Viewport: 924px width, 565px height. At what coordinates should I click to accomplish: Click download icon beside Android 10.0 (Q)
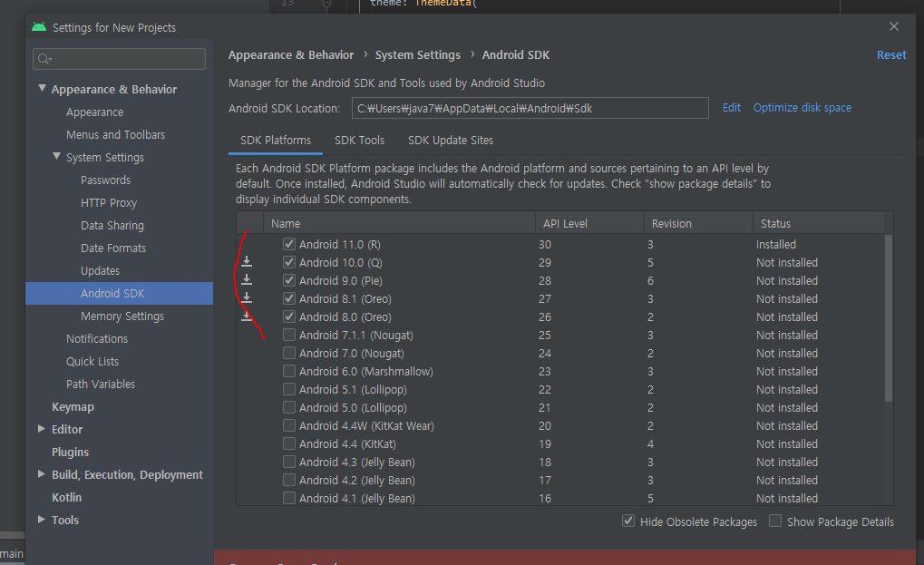point(247,261)
